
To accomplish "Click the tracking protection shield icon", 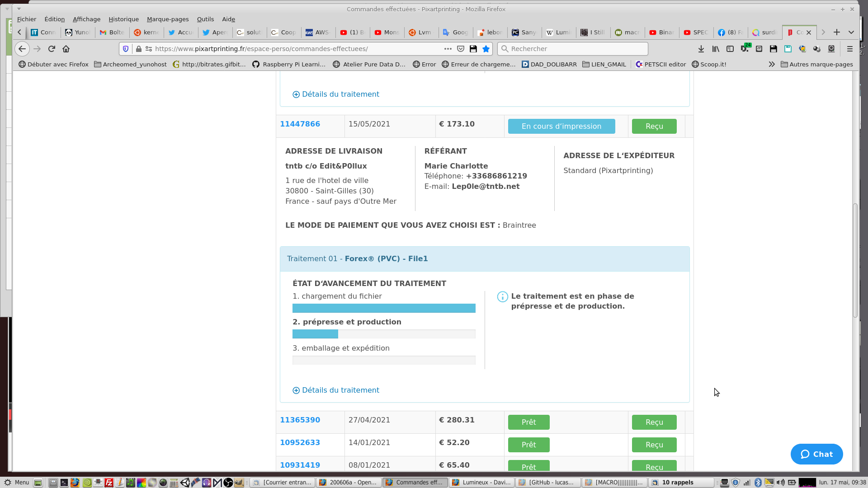I will pos(126,49).
